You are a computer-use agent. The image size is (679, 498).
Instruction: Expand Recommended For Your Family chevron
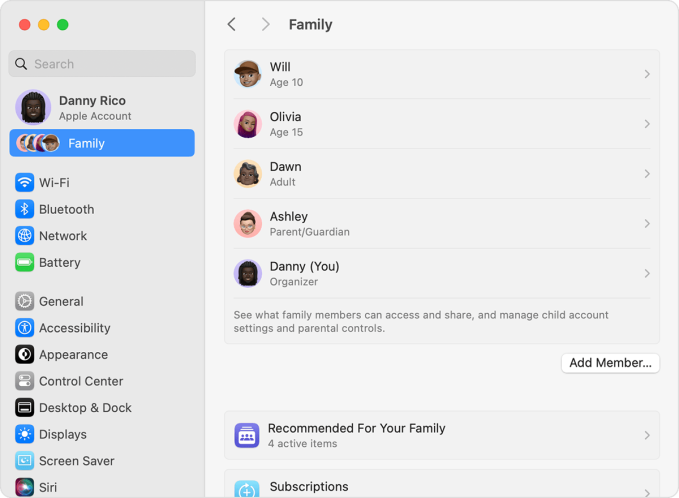pos(647,435)
